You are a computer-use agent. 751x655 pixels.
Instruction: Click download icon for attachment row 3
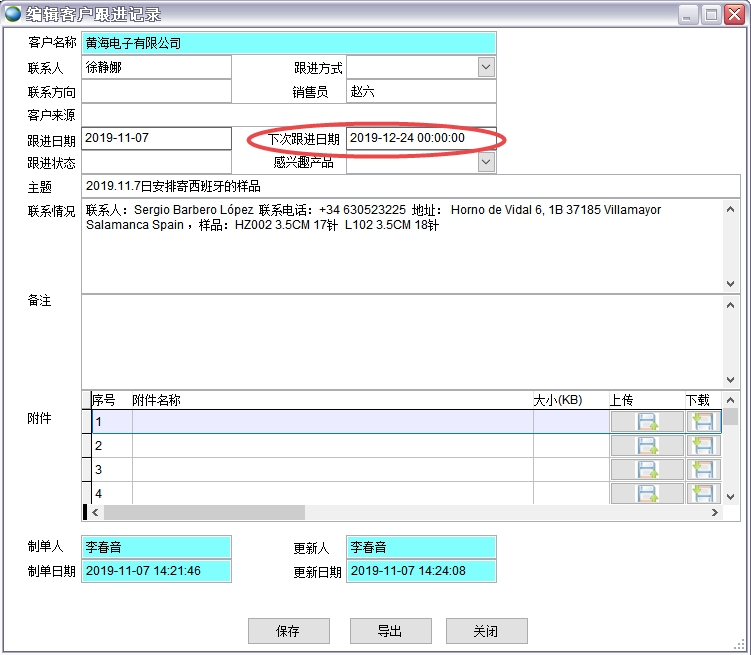703,470
